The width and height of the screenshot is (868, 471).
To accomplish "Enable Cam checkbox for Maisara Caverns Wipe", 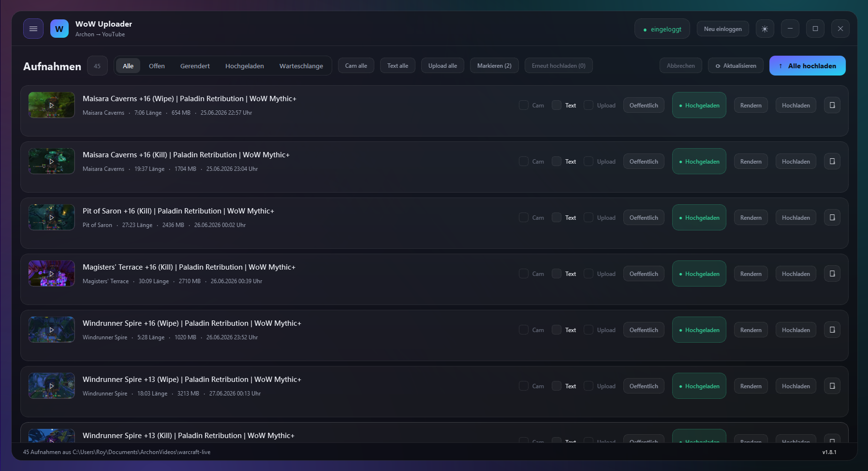I will pos(524,105).
